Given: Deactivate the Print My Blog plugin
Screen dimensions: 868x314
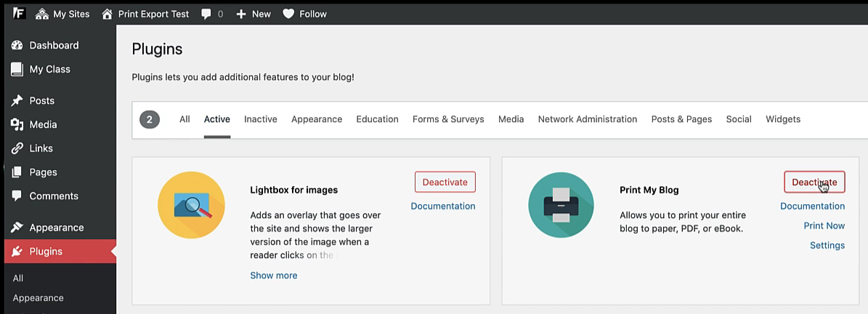Looking at the screenshot, I should pos(814,182).
